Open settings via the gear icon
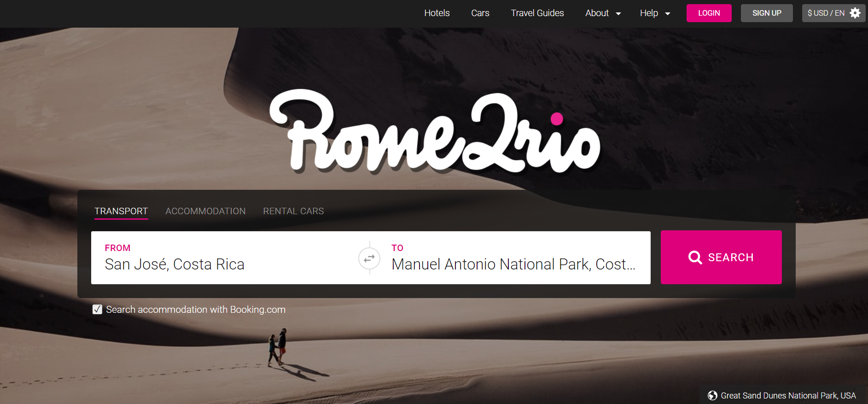This screenshot has height=404, width=868. point(855,13)
